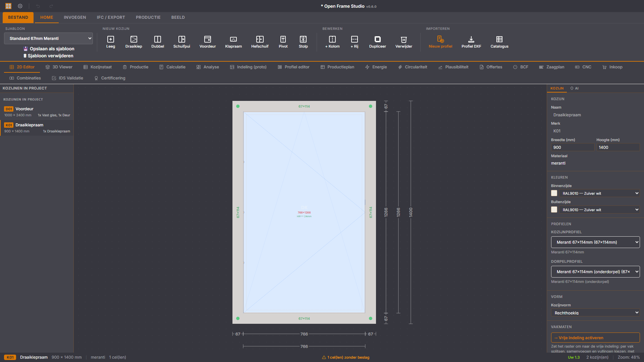The height and width of the screenshot is (362, 644).
Task: Open the settings gear icon
Action: click(20, 6)
